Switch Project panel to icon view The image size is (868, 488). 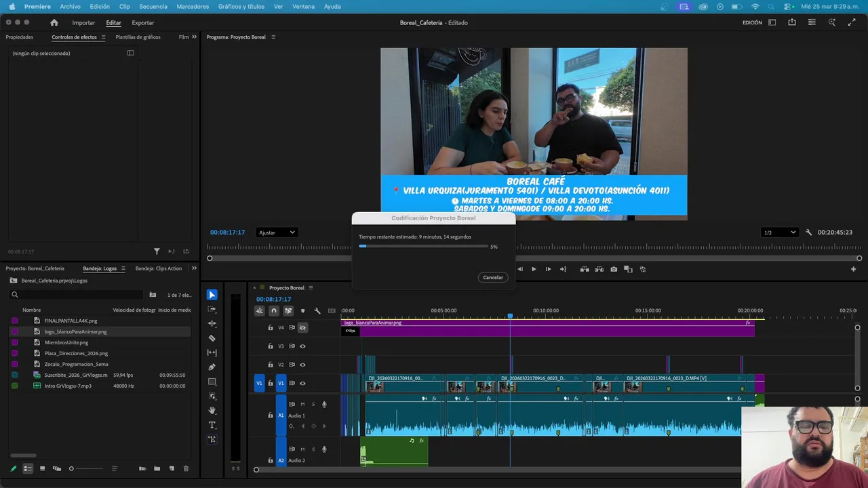click(42, 468)
